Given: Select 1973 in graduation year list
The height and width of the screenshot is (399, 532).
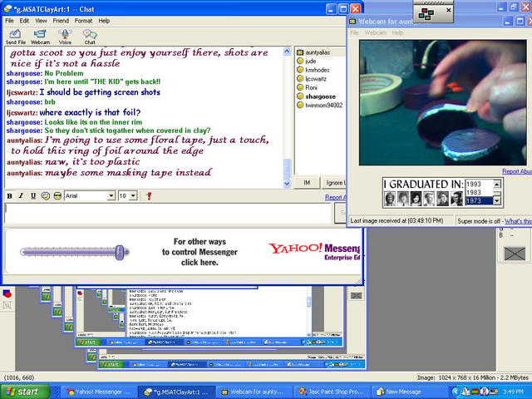Looking at the screenshot, I should (x=480, y=200).
